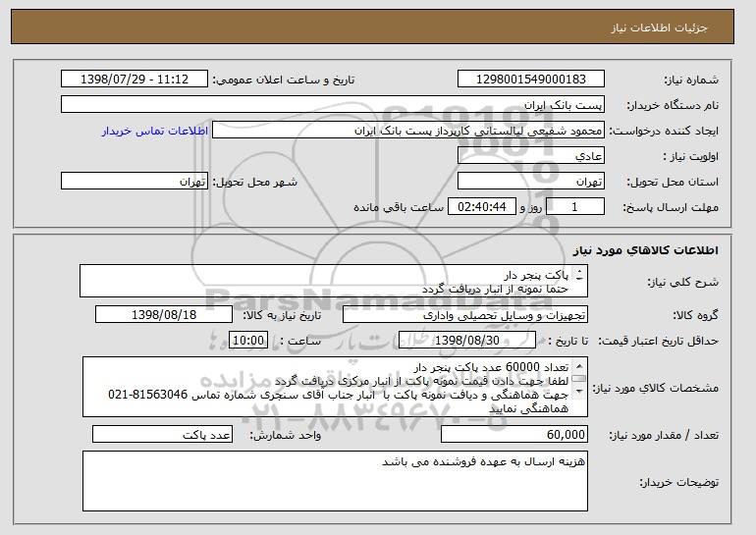Click the quantity field 60,000
Image resolution: width=756 pixels, height=535 pixels.
514,434
